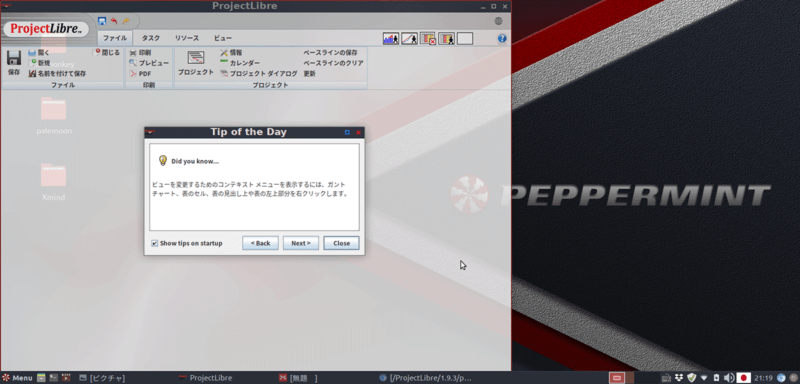Viewport: 800px width, 384px height.
Task: Click the 印刷 print icon
Action: (x=140, y=53)
